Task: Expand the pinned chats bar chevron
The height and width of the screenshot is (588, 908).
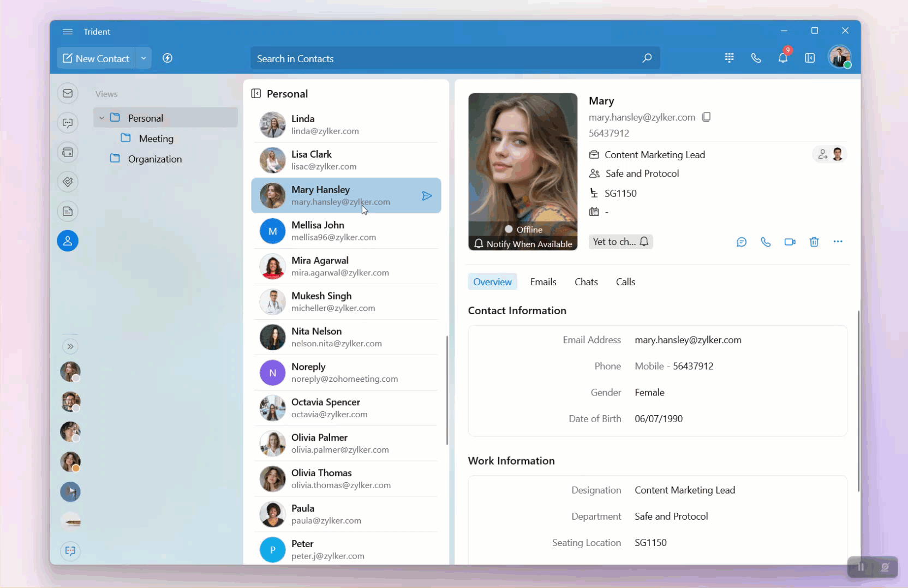Action: click(x=70, y=346)
